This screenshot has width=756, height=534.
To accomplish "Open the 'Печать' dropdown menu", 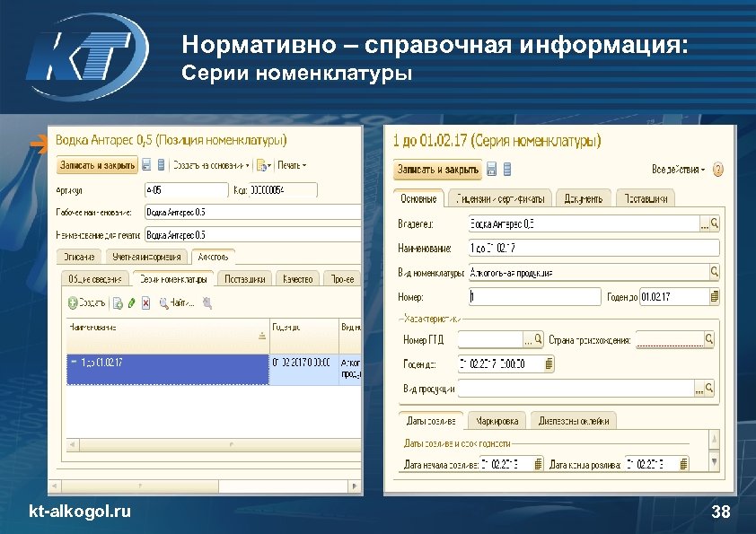I will 292,165.
